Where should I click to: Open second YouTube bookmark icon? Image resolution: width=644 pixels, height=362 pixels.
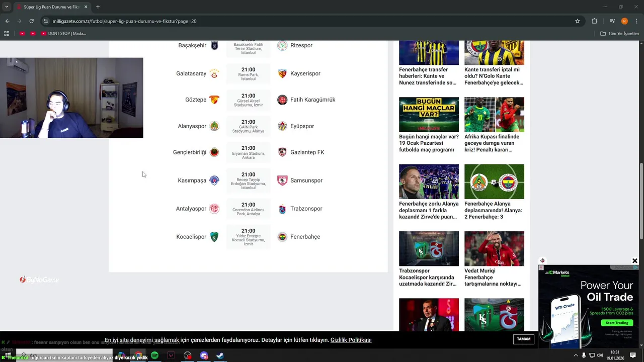pos(33,34)
